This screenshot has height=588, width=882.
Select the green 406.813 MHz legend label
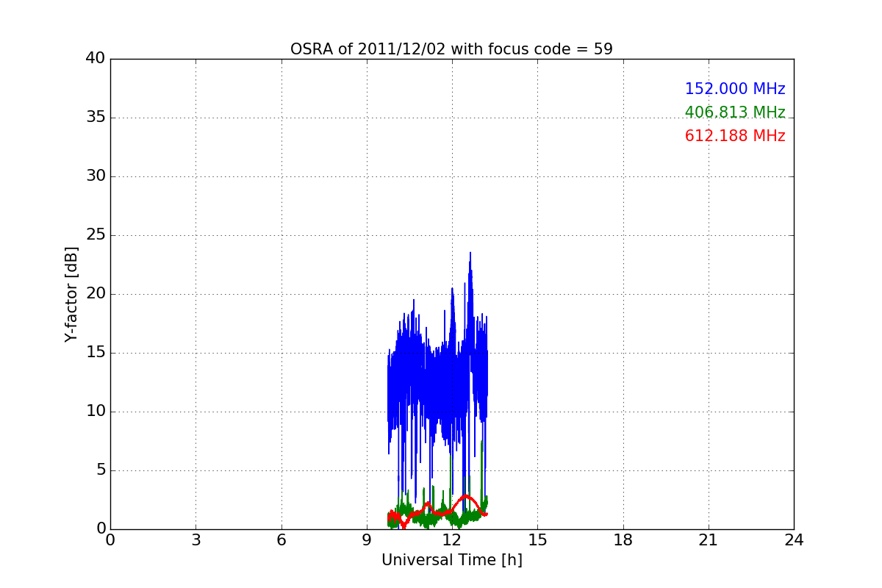coord(735,112)
